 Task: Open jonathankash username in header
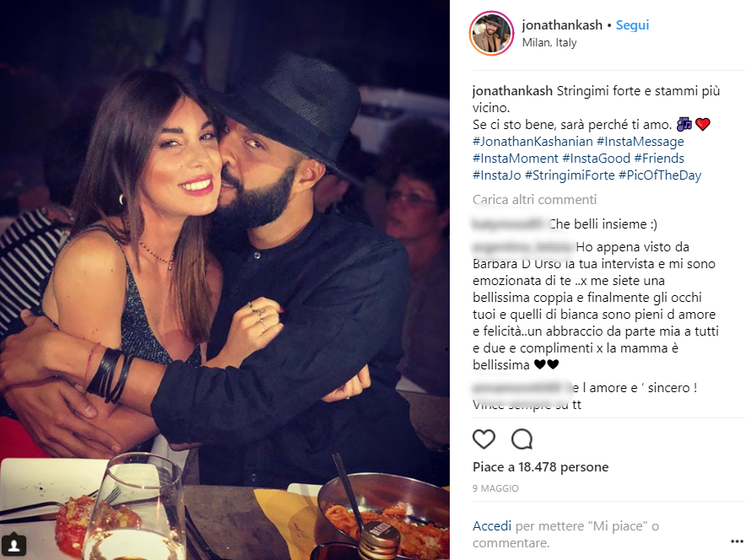pyautogui.click(x=562, y=24)
